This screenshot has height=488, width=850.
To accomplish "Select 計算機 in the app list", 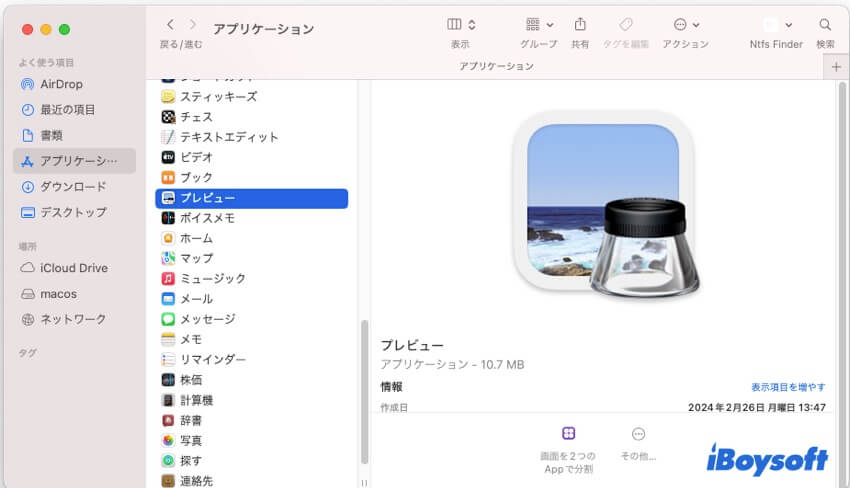I will 252,400.
